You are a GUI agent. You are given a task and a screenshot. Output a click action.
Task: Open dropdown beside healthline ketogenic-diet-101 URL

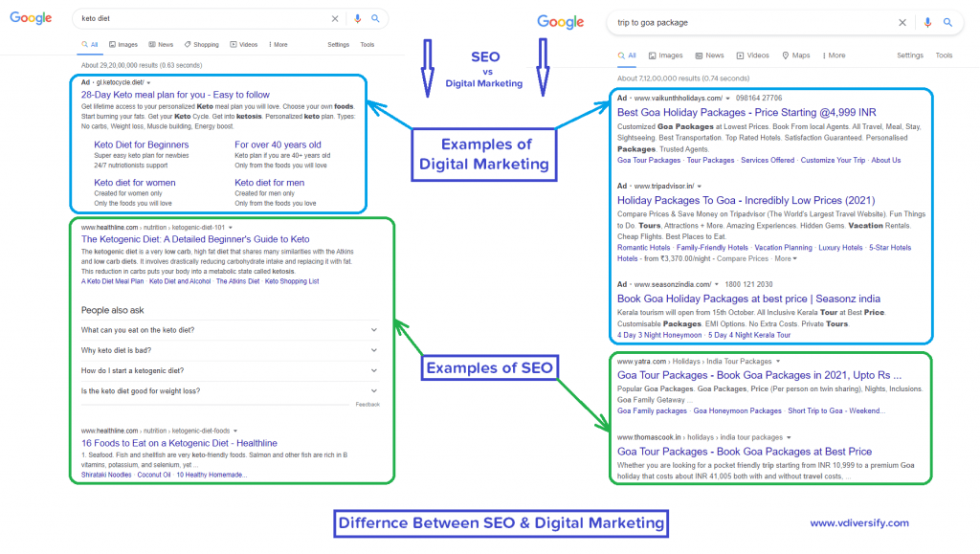231,228
